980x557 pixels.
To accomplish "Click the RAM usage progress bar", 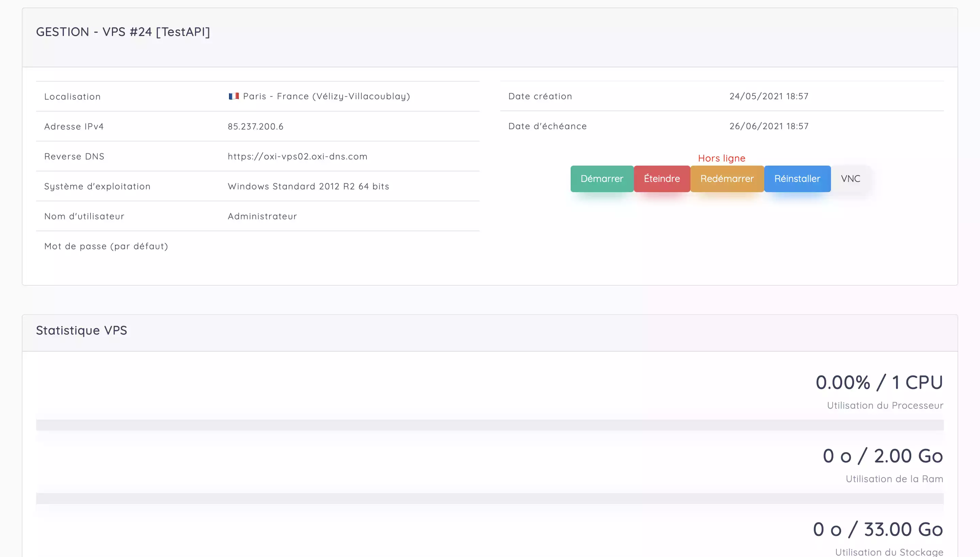I will pos(489,498).
